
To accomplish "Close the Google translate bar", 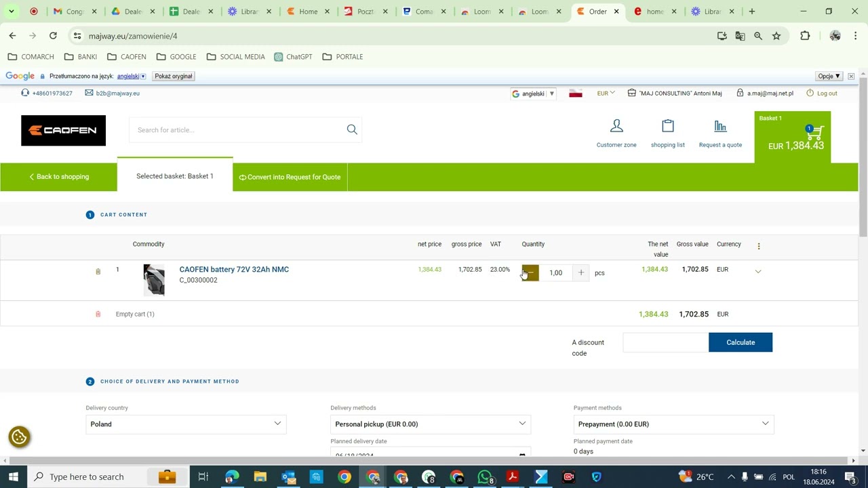I will point(851,76).
